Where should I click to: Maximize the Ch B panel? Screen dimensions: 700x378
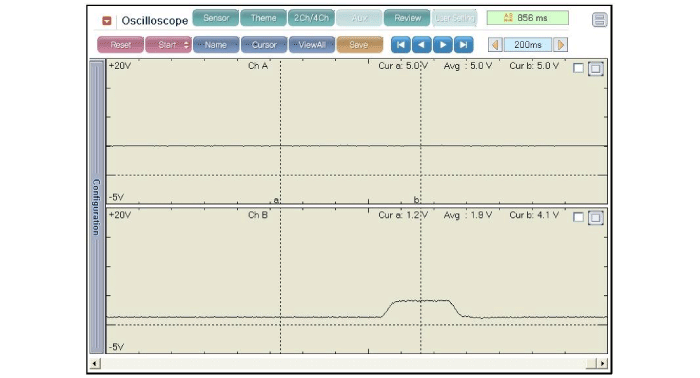pyautogui.click(x=596, y=217)
